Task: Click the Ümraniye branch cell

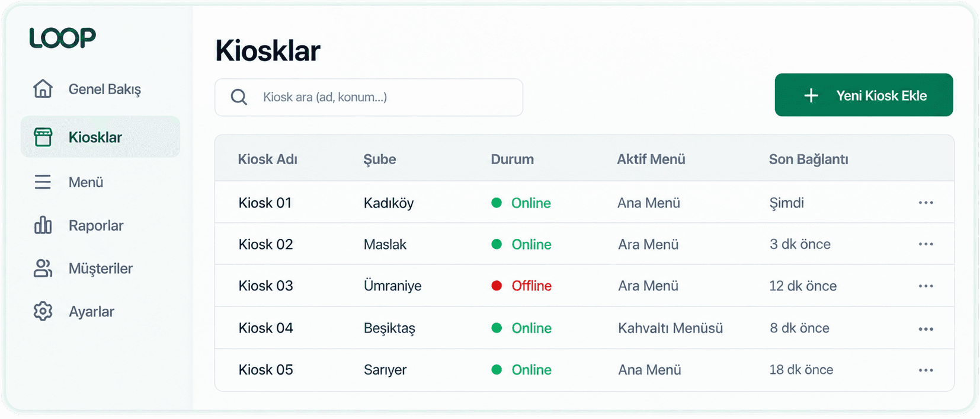Action: point(393,286)
